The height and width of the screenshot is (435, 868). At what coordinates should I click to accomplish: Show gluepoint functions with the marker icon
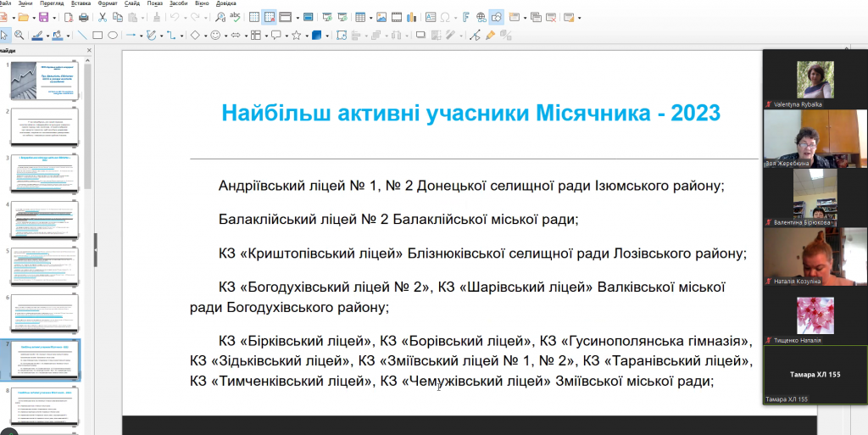click(490, 36)
